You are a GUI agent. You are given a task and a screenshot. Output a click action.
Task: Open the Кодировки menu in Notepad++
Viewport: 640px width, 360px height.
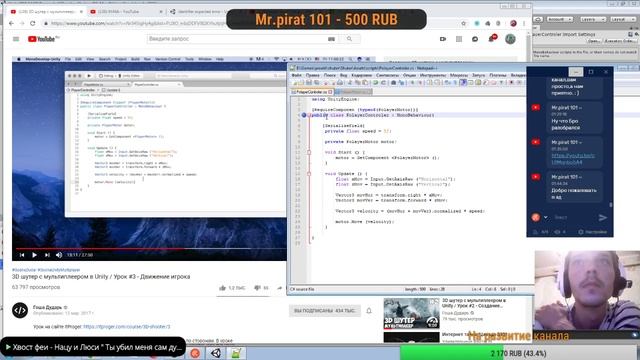(x=362, y=75)
